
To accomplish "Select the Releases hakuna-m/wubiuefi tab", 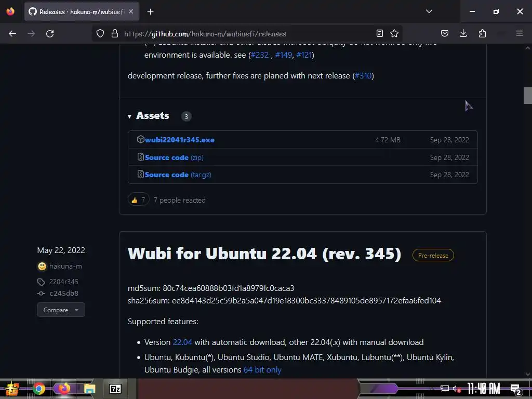I will (x=82, y=11).
